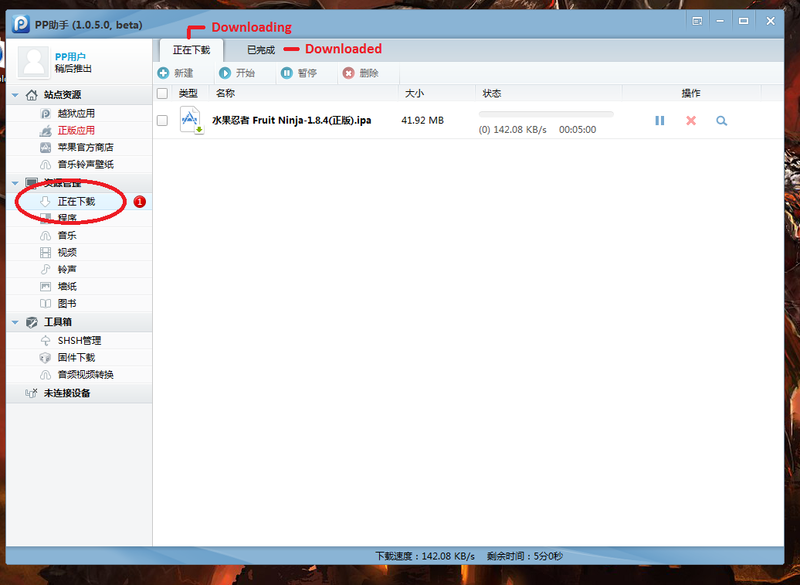Select 正在下載 in the sidebar
This screenshot has width=800, height=585.
76,201
